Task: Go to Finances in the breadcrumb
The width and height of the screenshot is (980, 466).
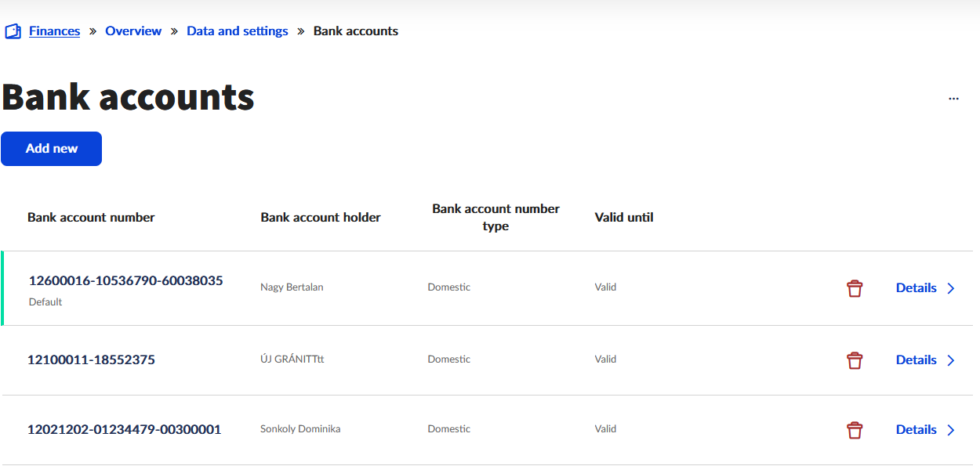Action: pos(54,31)
